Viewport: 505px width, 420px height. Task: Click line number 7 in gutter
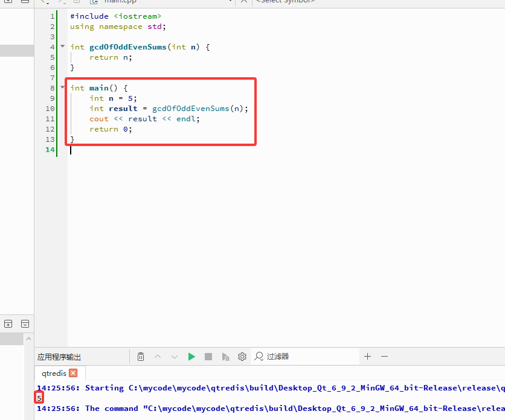(53, 78)
